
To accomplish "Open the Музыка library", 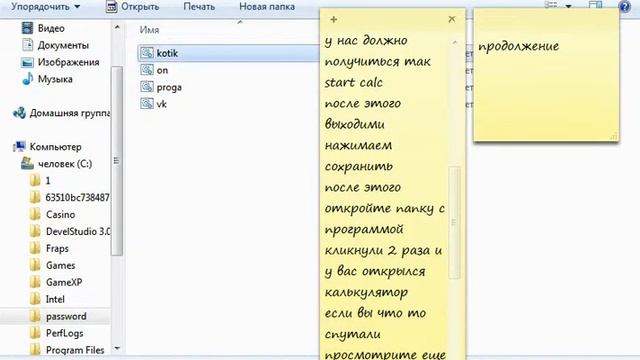I will [x=55, y=79].
